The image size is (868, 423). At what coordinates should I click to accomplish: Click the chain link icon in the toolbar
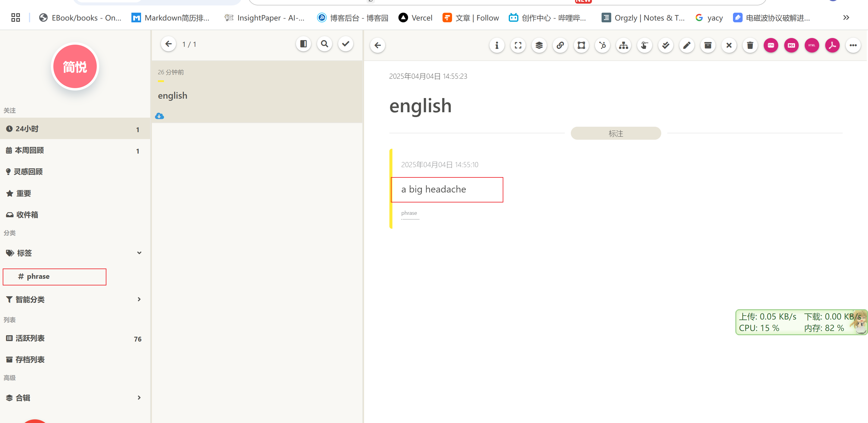[x=560, y=45]
